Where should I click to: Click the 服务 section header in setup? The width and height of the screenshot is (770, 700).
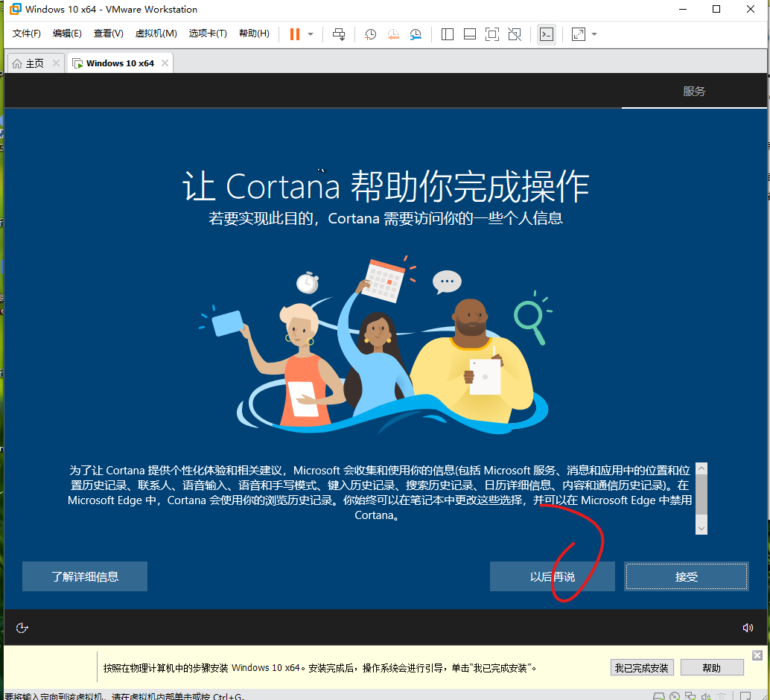[694, 92]
